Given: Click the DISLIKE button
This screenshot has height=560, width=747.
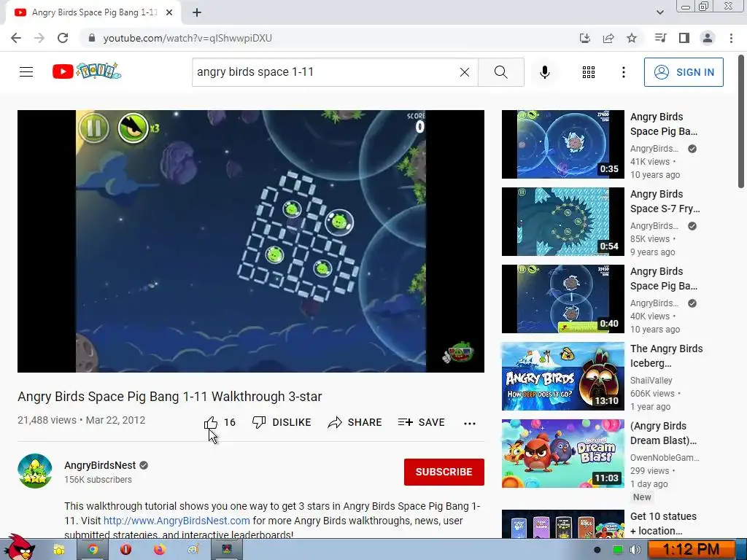Looking at the screenshot, I should click(x=282, y=422).
